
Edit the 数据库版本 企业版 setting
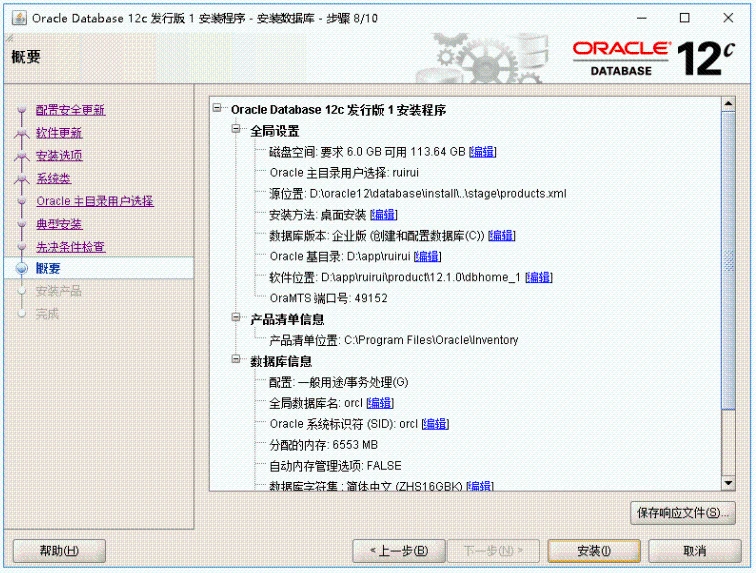pyautogui.click(x=502, y=235)
